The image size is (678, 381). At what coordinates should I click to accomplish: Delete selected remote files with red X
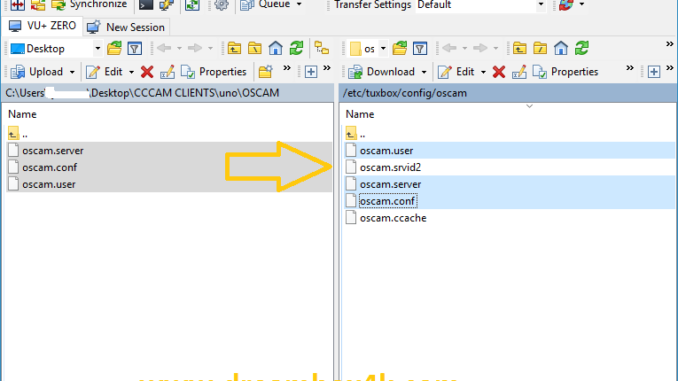coord(499,72)
